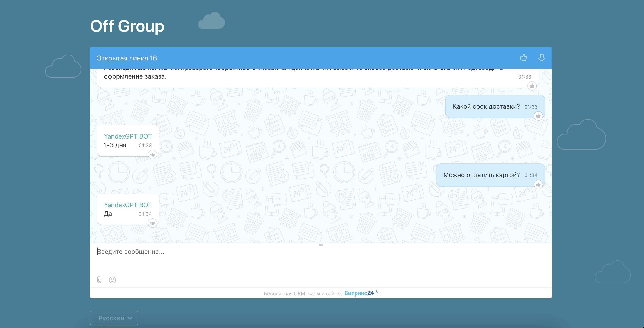Click the download chat history arrow icon

pyautogui.click(x=542, y=58)
